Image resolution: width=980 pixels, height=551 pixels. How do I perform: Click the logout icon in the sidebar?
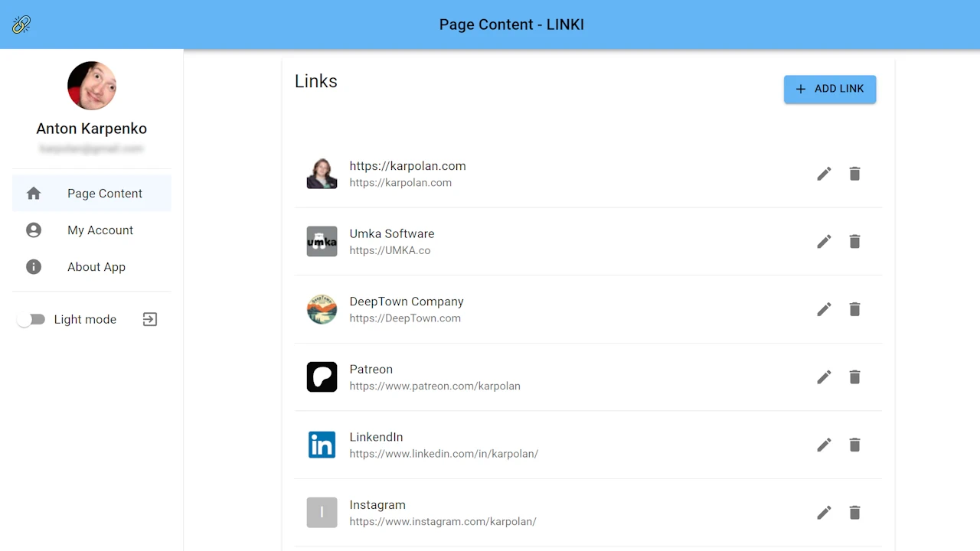[x=149, y=319]
